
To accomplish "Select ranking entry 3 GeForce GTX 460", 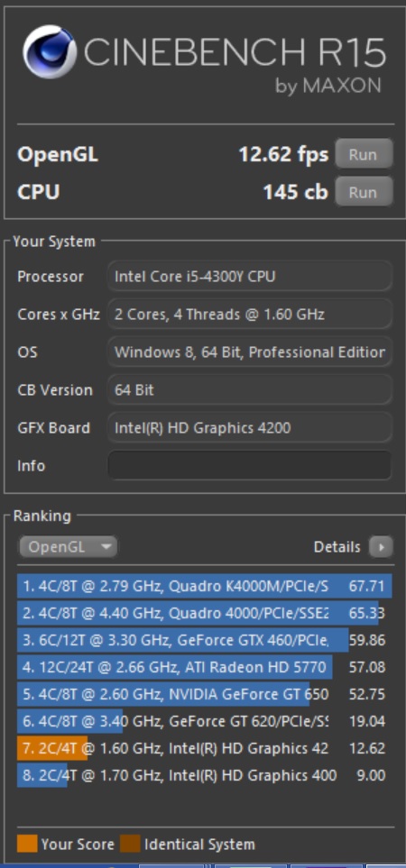I will tap(205, 641).
